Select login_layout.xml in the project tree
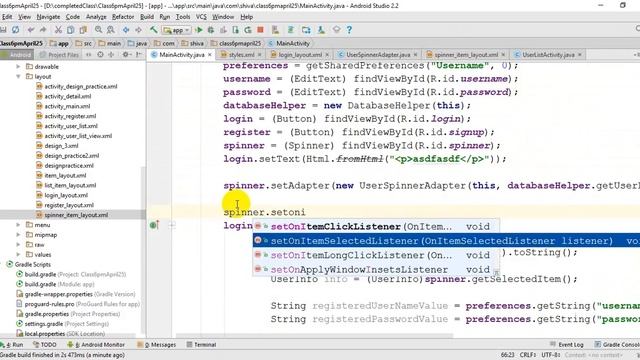The image size is (640, 360). 66,195
